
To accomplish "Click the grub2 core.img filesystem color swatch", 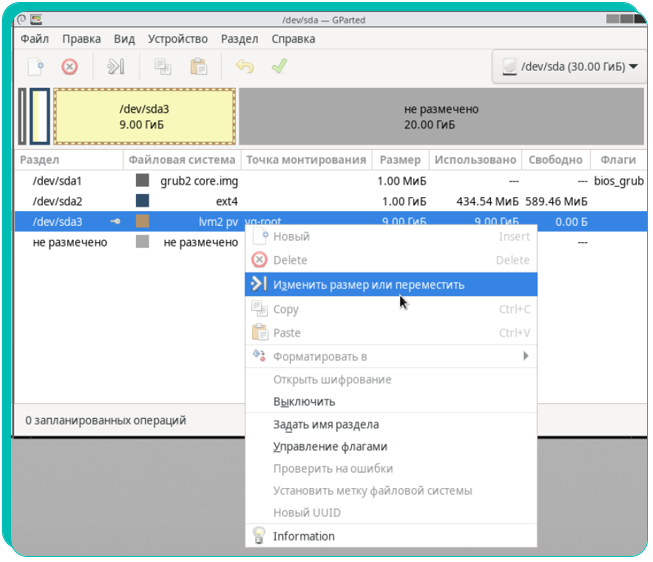I will 142,180.
